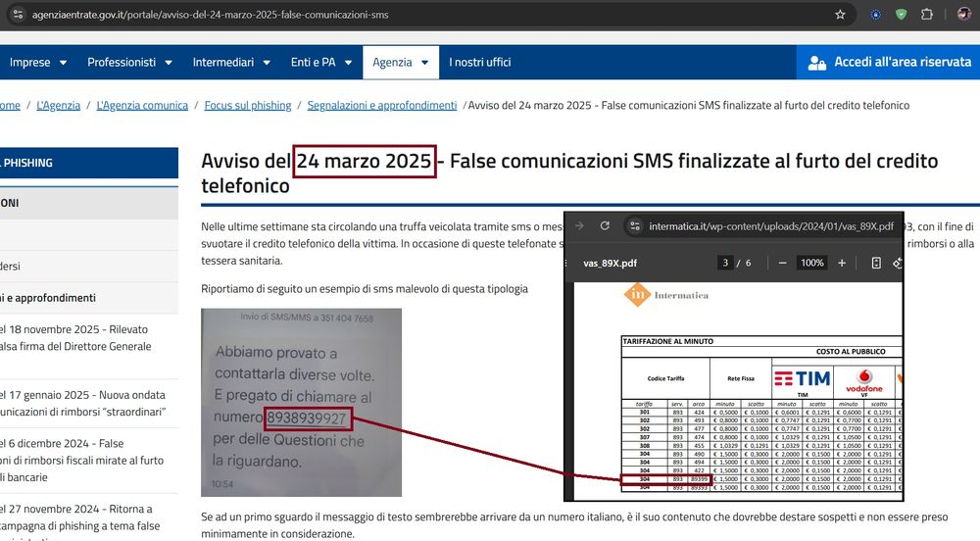
Task: Expand the Enti e PA dropdown arrow
Action: (x=348, y=63)
